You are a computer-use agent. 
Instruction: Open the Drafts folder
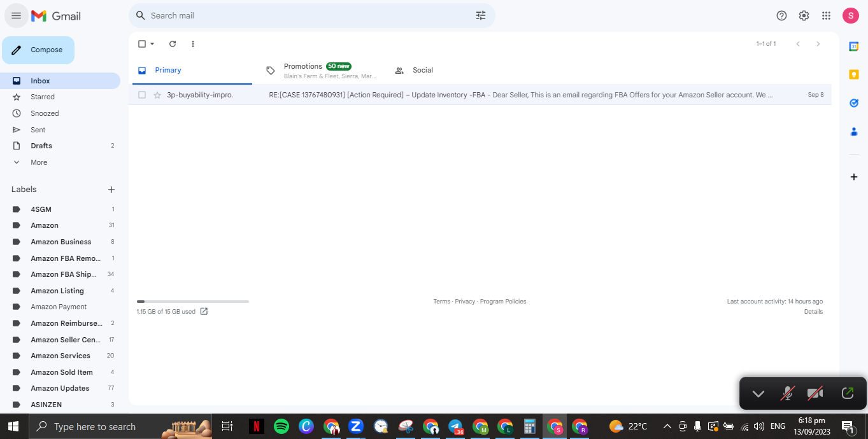[60, 146]
